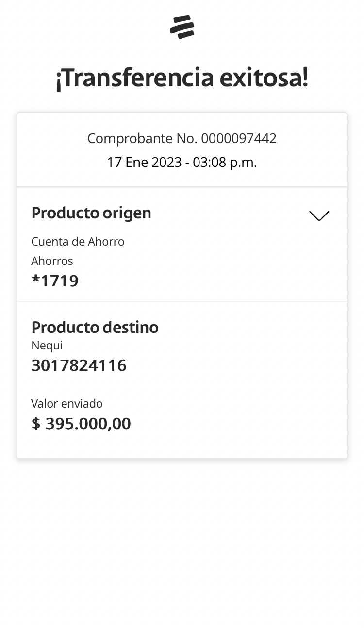Click the word "¡Transferencia" in the title
The image size is (364, 628).
(134, 78)
